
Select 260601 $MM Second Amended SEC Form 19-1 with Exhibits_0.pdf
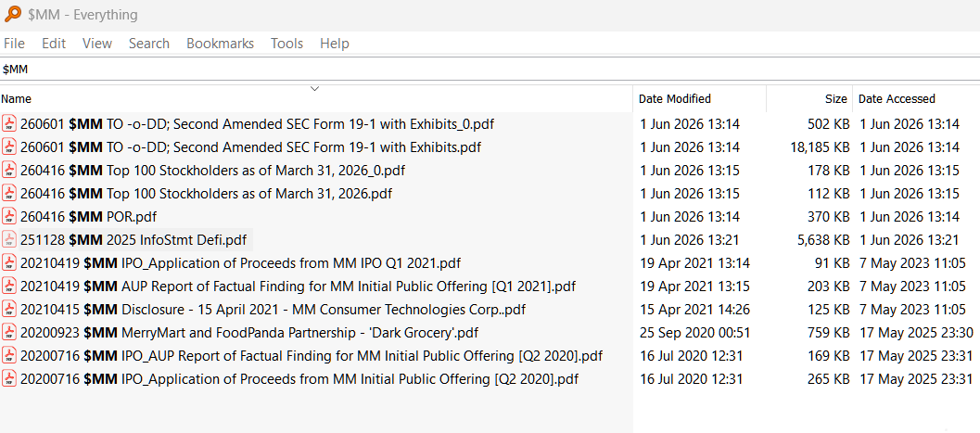(x=257, y=123)
